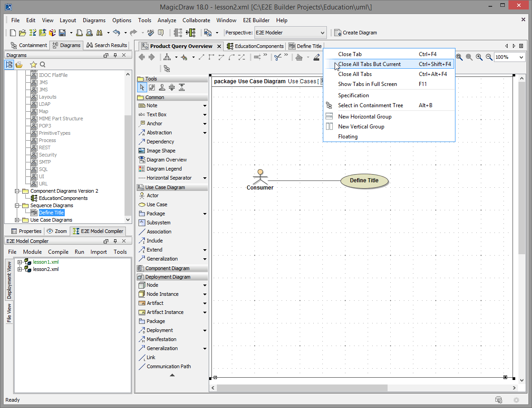Toggle the selection arrow tool in Tools
The width and height of the screenshot is (532, 408).
pyautogui.click(x=142, y=87)
